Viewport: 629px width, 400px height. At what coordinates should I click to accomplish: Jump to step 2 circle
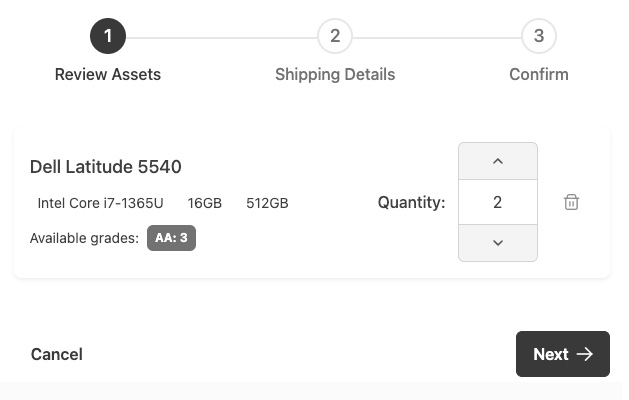coord(335,37)
